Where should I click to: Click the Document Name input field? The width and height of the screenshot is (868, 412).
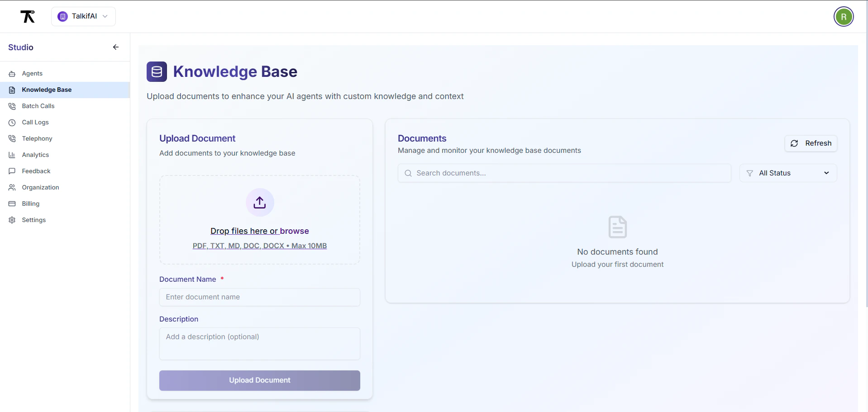(x=260, y=297)
